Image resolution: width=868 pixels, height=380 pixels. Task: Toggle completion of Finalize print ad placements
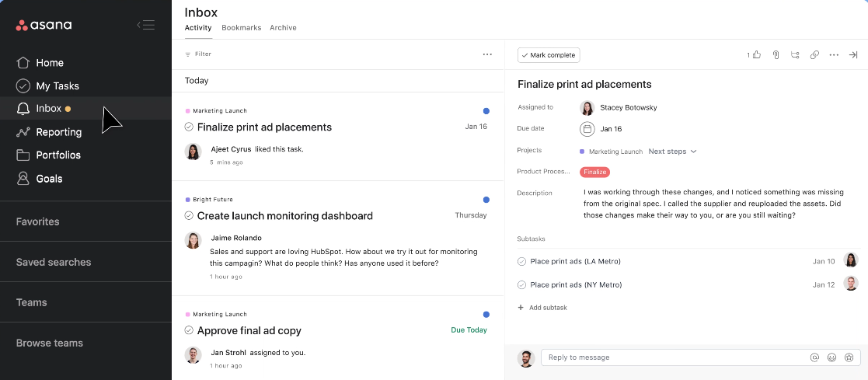point(189,127)
